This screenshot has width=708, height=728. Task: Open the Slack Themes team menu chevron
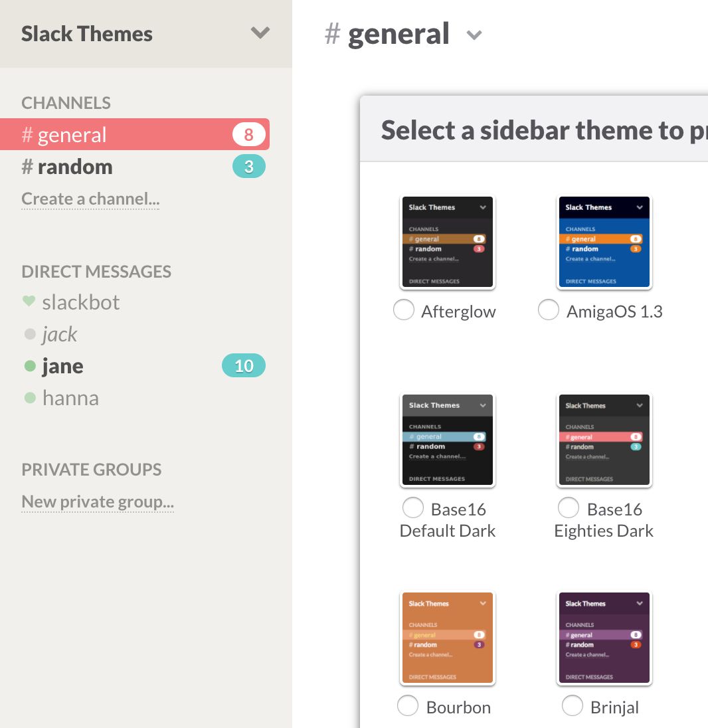click(260, 33)
